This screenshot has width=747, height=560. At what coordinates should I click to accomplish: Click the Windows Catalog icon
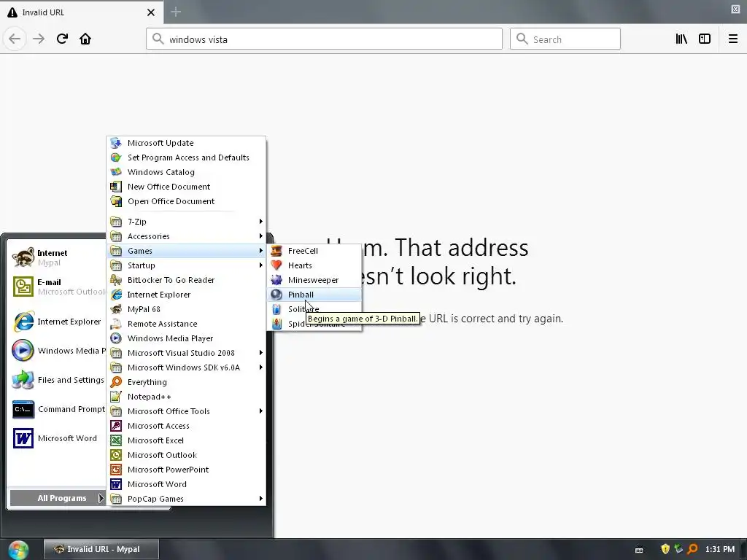[x=116, y=172]
